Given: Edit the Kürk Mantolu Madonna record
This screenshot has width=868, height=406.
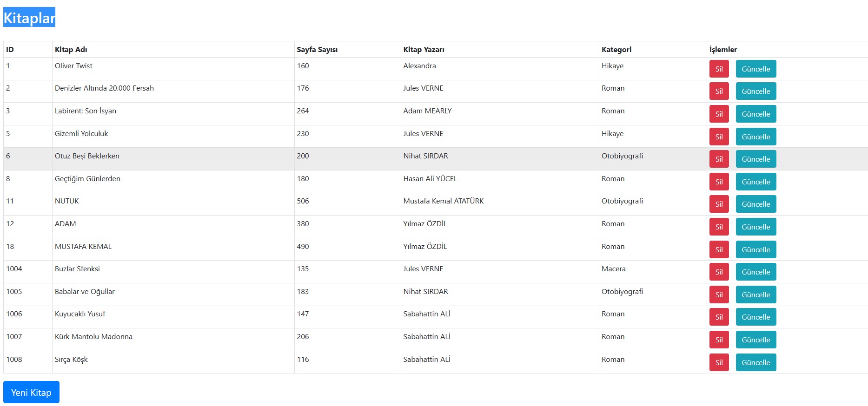Looking at the screenshot, I should click(x=755, y=340).
